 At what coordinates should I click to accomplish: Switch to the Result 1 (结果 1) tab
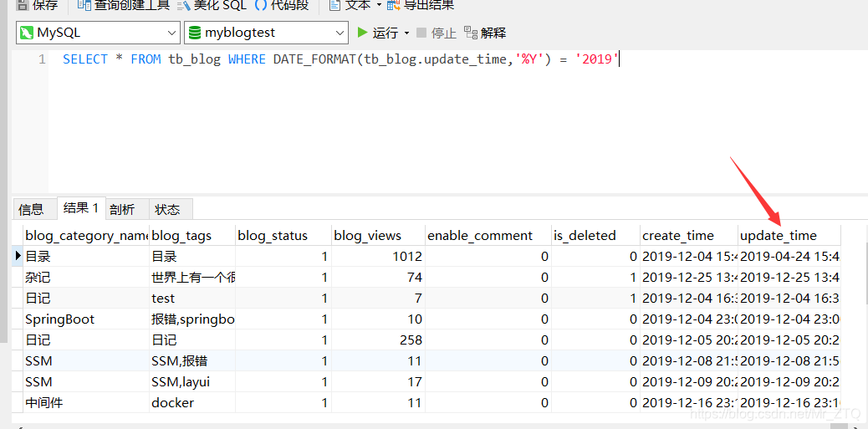click(x=81, y=208)
